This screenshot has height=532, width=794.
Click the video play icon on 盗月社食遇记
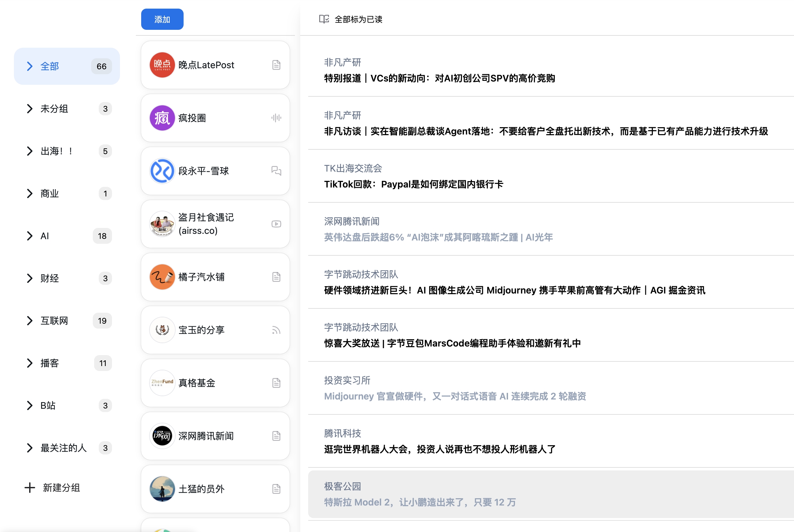[x=276, y=224]
